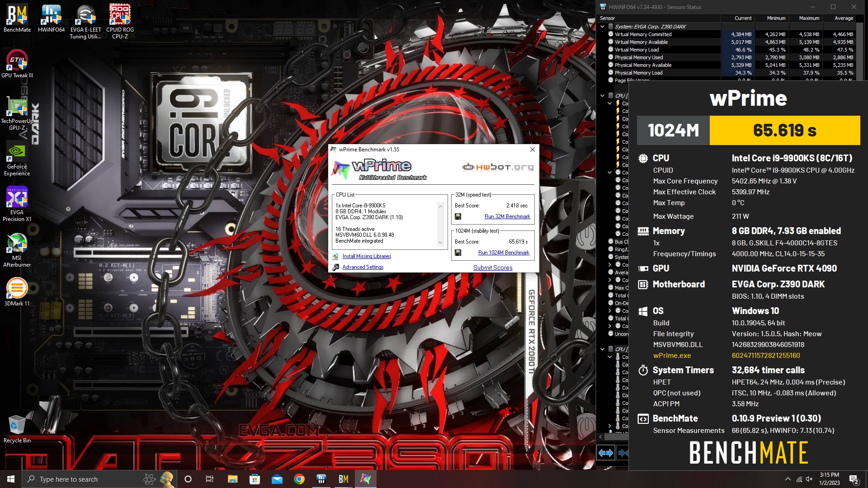Select the CPUID ROG CPU-Z desktop icon
The width and height of the screenshot is (868, 488).
[120, 22]
